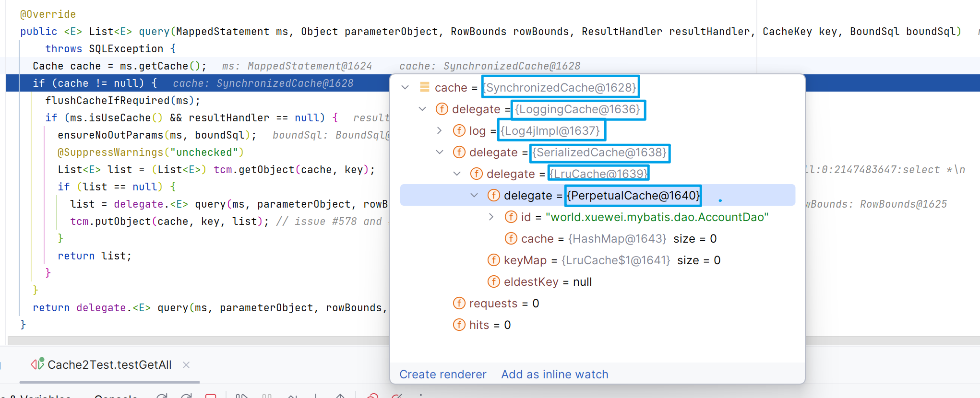Select the {SynchronizedCache@1628} value in the popup

[x=560, y=87]
